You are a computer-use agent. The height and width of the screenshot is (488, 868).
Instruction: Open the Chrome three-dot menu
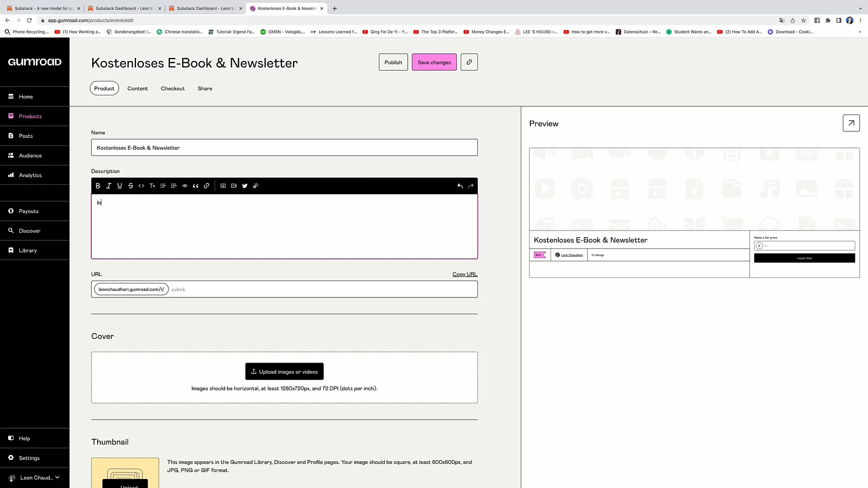tap(860, 20)
